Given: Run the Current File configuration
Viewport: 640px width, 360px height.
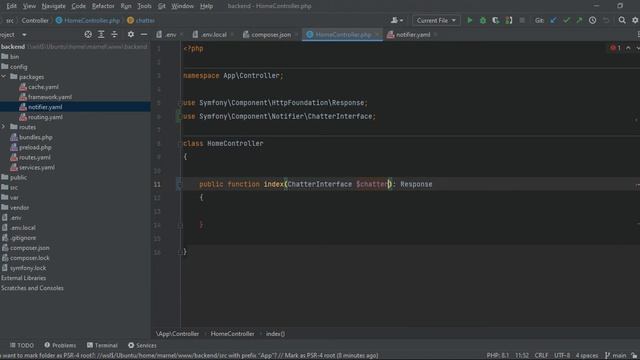Looking at the screenshot, I should click(x=470, y=20).
